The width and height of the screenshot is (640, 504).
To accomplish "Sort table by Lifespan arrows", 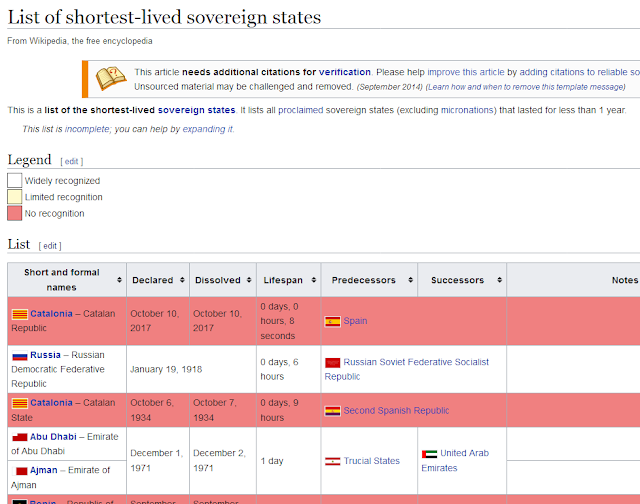I will tap(313, 280).
